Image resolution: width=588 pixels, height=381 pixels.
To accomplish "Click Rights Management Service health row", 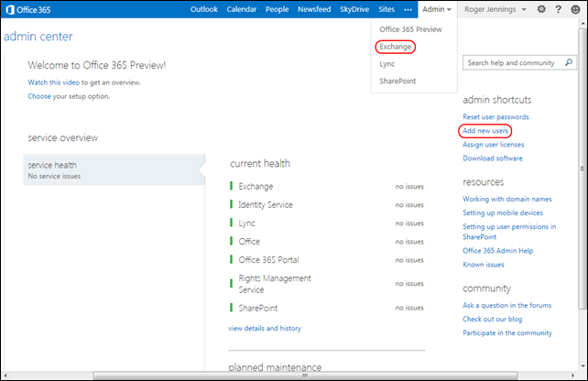I will coord(327,284).
